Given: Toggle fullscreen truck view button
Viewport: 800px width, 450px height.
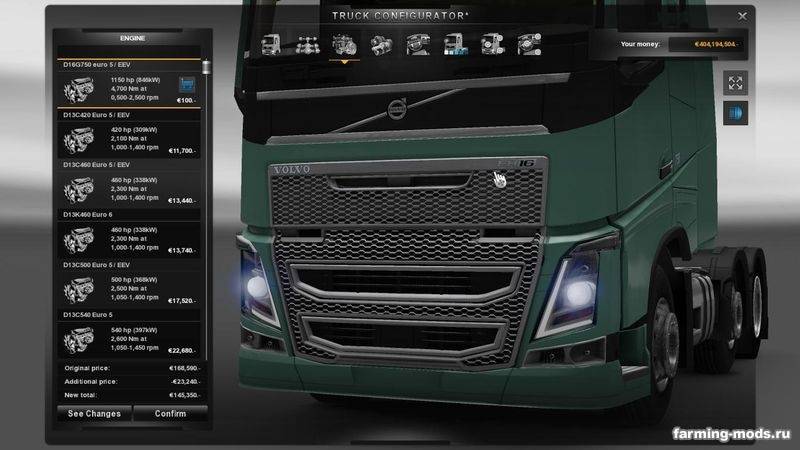Looking at the screenshot, I should (735, 83).
